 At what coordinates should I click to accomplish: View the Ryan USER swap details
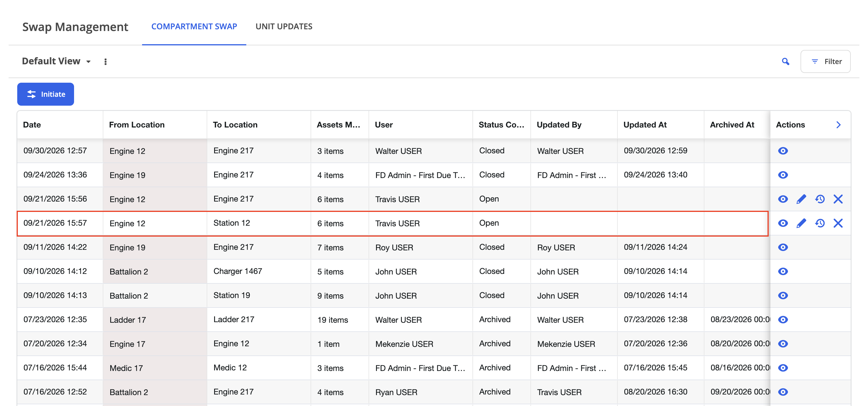point(783,392)
